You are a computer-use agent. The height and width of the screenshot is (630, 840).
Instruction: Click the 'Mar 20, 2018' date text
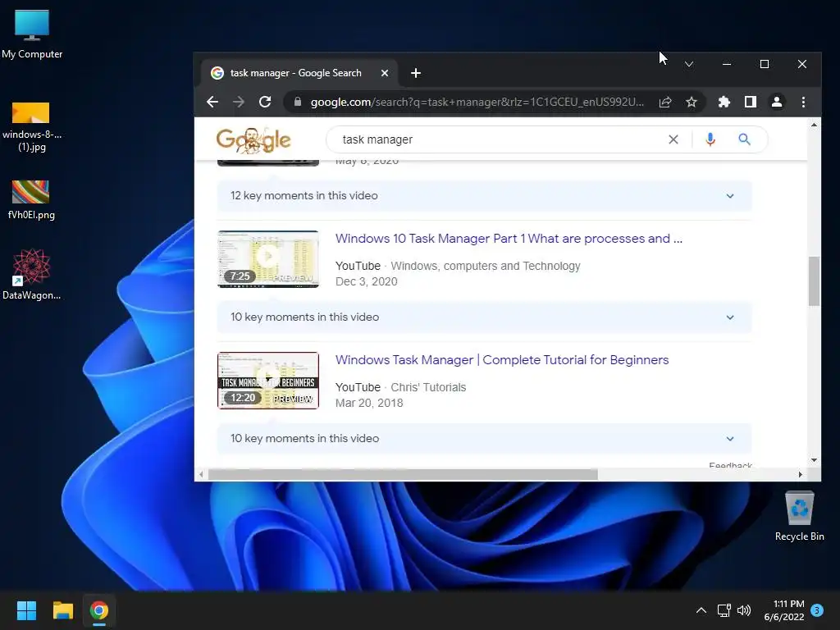coord(369,403)
